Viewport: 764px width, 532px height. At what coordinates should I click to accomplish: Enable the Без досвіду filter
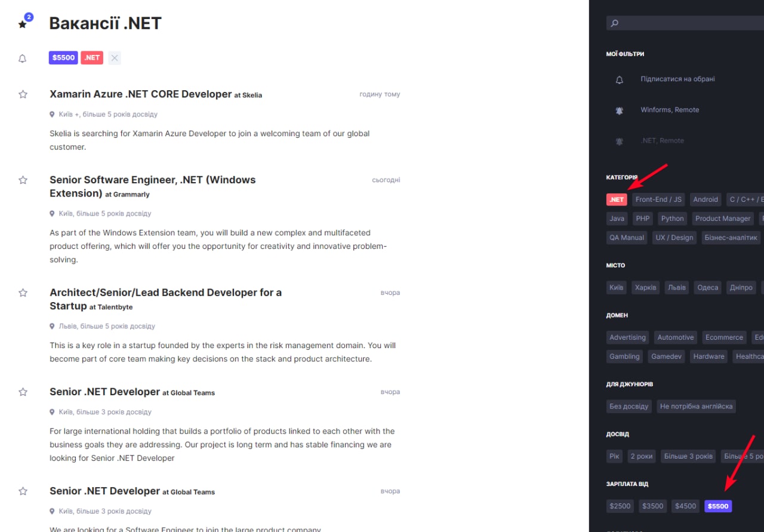[629, 407]
